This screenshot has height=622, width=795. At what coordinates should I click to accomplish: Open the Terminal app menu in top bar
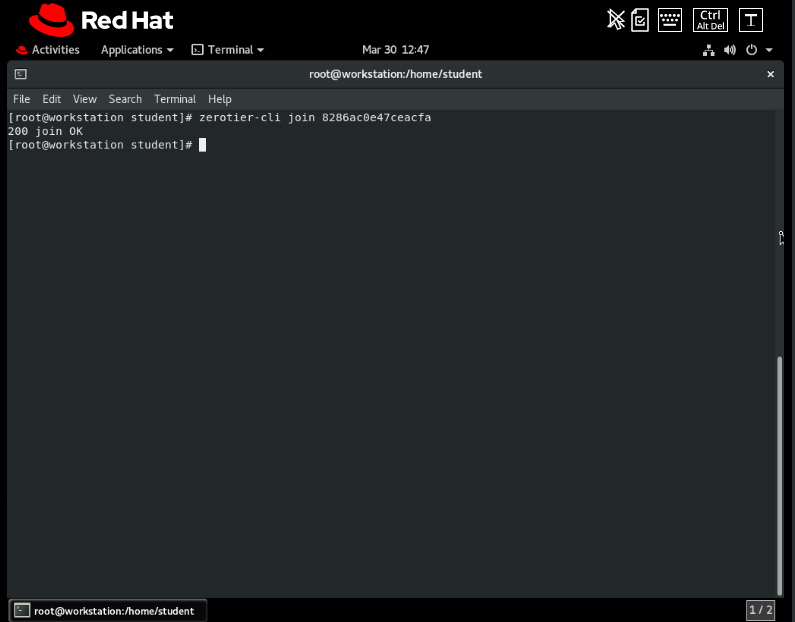click(x=228, y=50)
